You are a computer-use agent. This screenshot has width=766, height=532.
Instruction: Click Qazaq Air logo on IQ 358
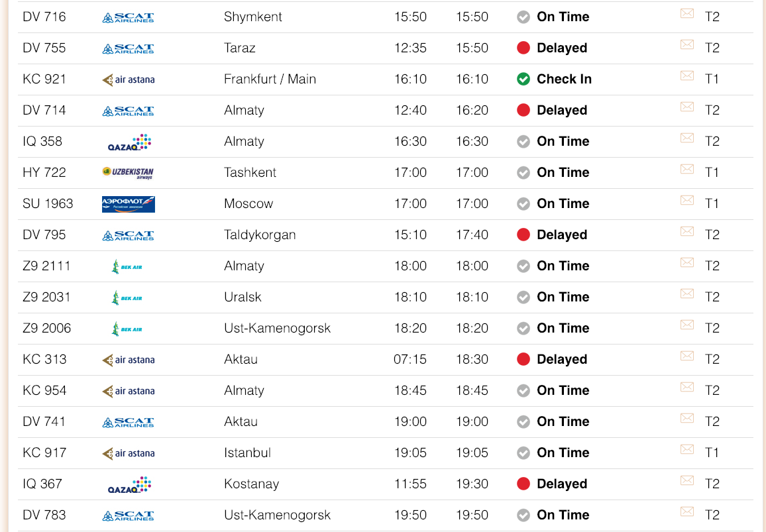tap(129, 142)
